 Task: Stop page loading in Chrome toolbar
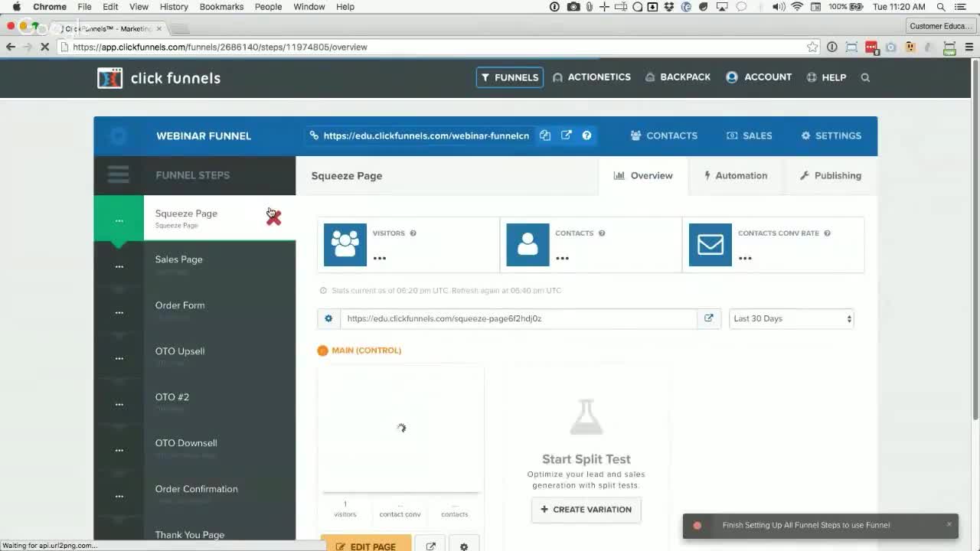pos(44,47)
